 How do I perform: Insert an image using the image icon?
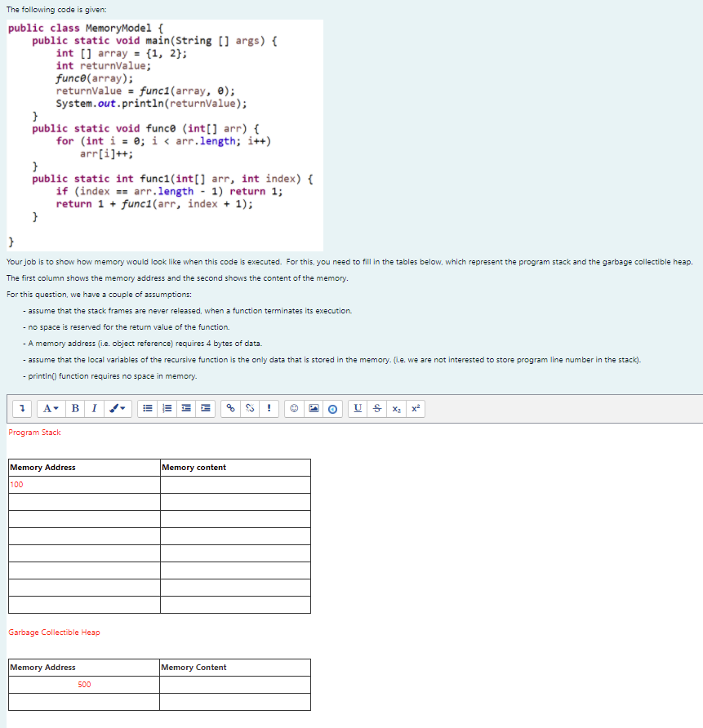point(313,408)
